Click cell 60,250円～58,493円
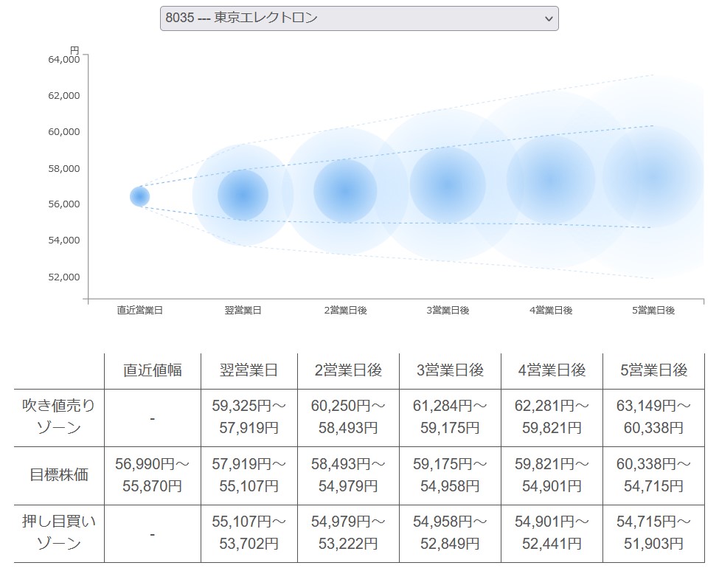Viewport: 719px width, 588px height. tap(349, 417)
